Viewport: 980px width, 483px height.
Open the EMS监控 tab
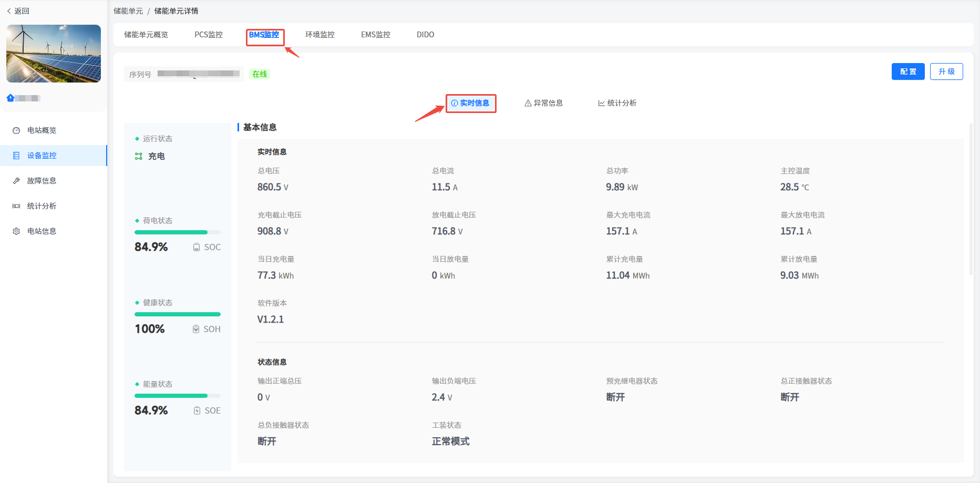point(375,35)
